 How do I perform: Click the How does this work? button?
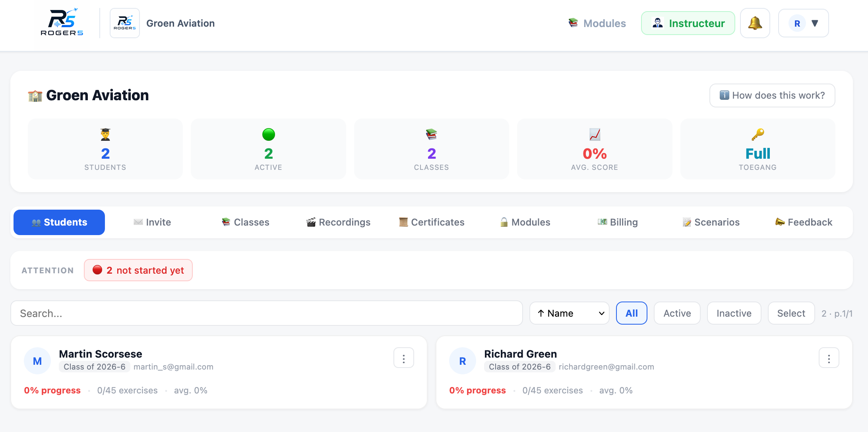pos(772,95)
